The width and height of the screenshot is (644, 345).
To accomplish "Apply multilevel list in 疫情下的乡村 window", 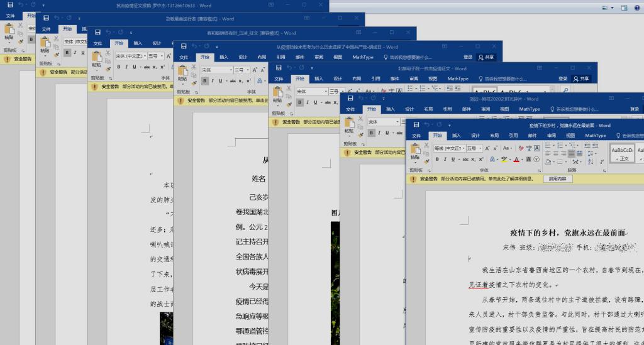I will pyautogui.click(x=572, y=146).
